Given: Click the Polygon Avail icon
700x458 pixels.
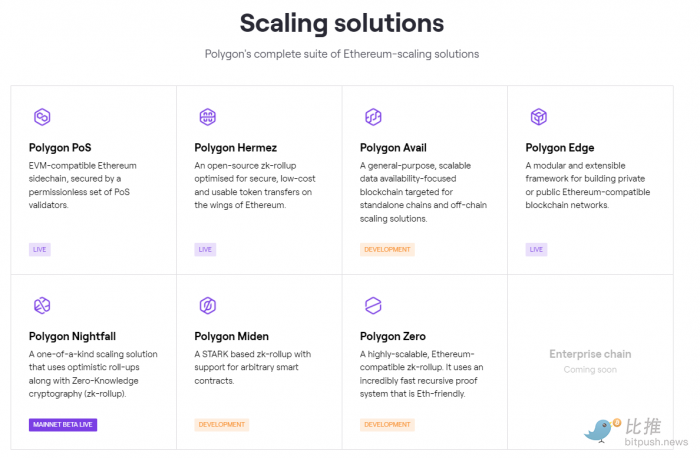Looking at the screenshot, I should pos(373,117).
